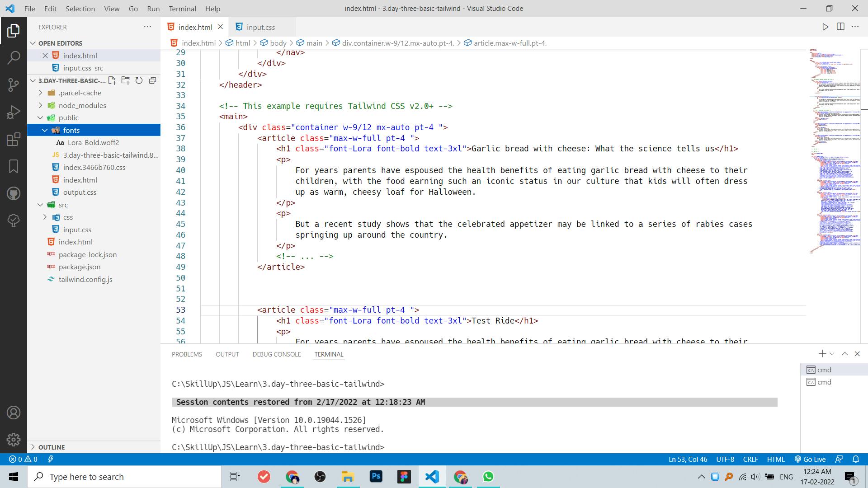Open the Extensions view
The width and height of the screenshot is (868, 488).
pyautogui.click(x=14, y=139)
